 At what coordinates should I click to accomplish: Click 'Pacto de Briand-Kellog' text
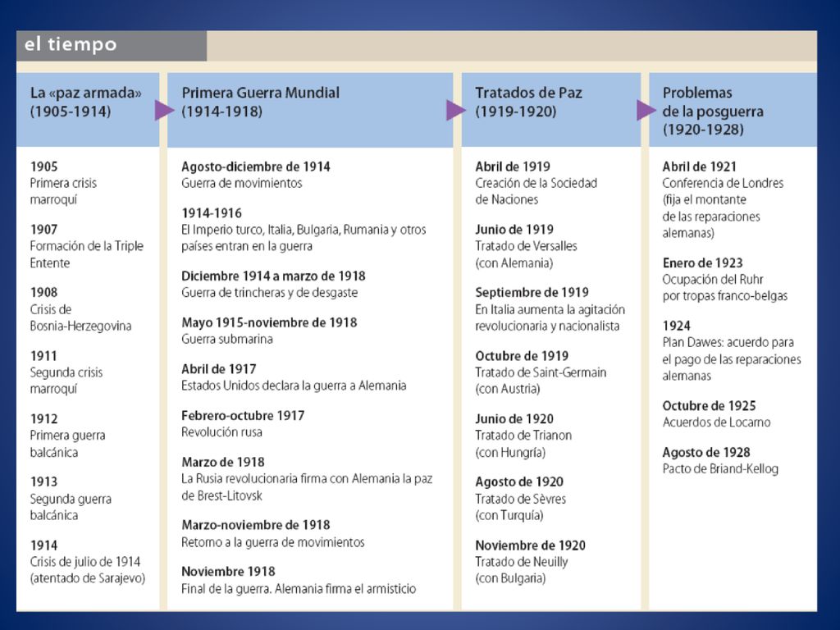coord(720,469)
